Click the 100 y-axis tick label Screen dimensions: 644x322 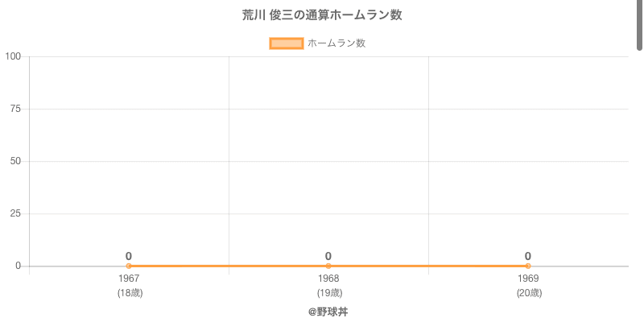click(x=13, y=56)
